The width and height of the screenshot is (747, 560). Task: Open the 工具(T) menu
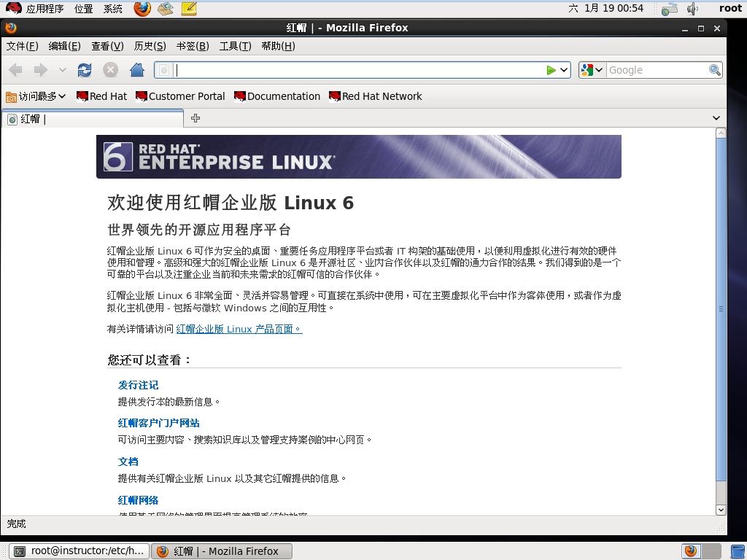[236, 46]
